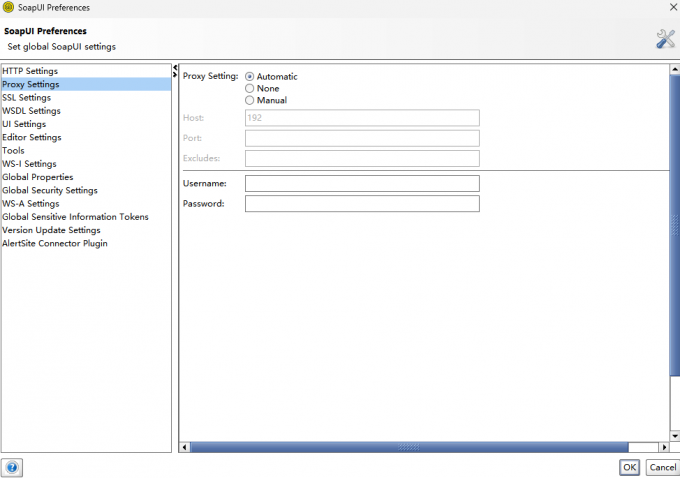Click the horizontal scrollbar thumb
This screenshot has height=478, width=680.
coord(409,447)
